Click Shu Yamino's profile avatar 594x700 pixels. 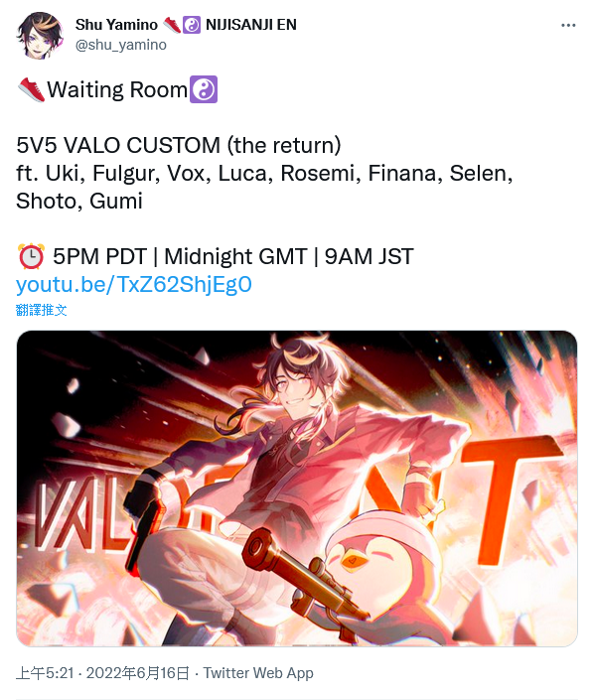pyautogui.click(x=40, y=36)
